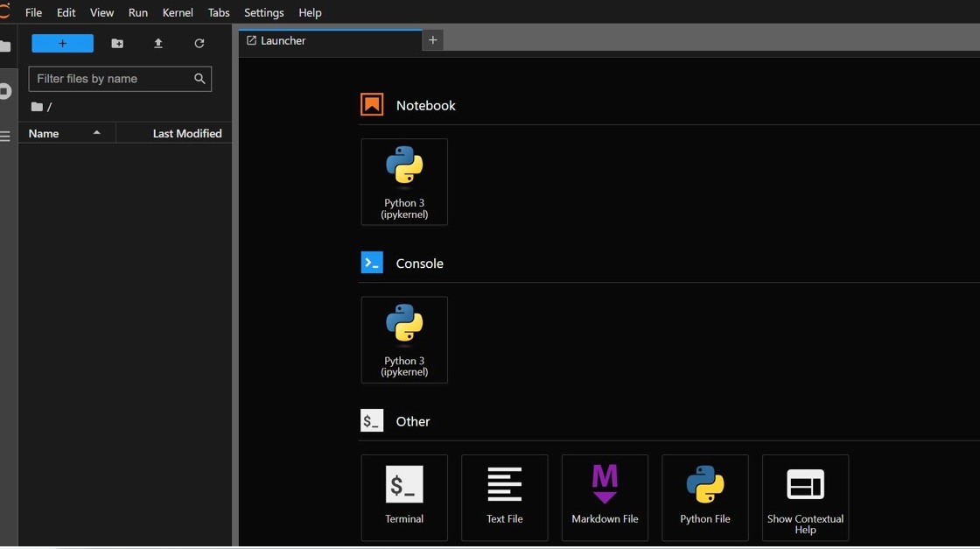Refresh the file list
The height and width of the screenshot is (549, 980).
click(x=199, y=43)
